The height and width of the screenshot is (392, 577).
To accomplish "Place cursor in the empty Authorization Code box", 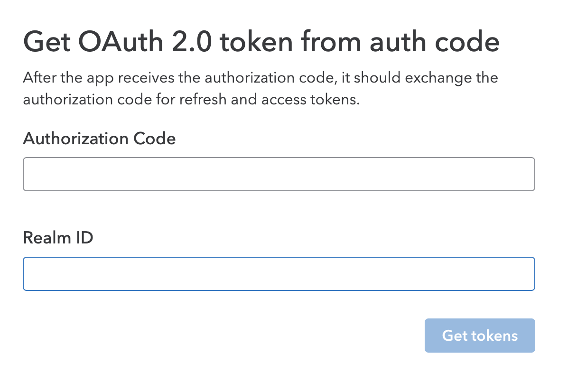I will [x=279, y=174].
